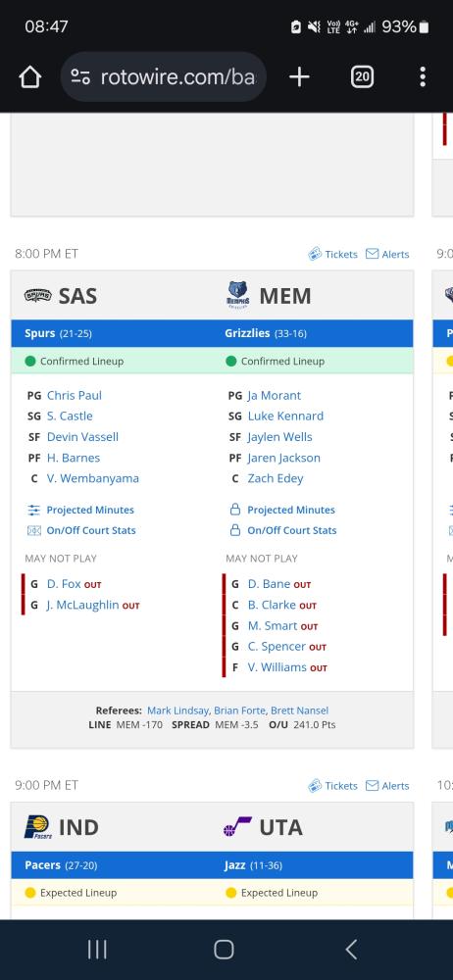
Task: Open a new tab with the plus icon
Action: click(299, 77)
